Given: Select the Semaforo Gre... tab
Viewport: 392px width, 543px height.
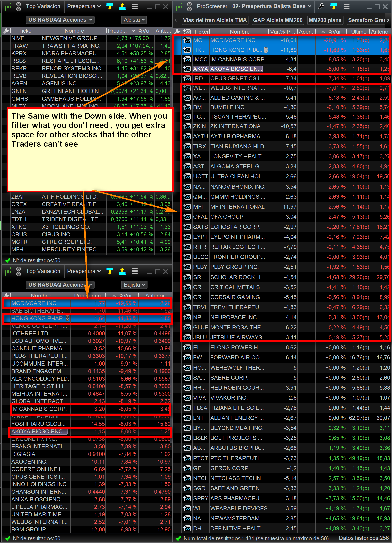Looking at the screenshot, I should click(366, 20).
